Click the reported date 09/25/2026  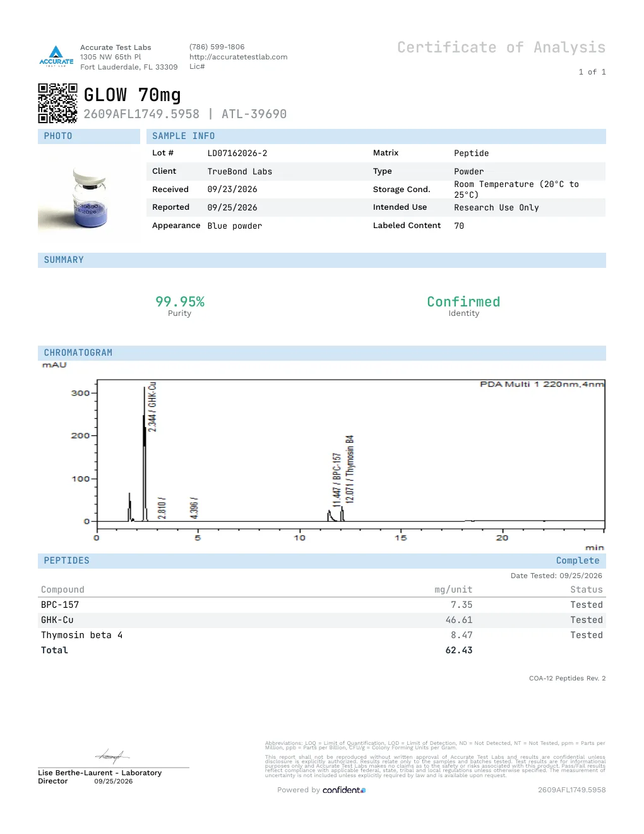(x=232, y=208)
